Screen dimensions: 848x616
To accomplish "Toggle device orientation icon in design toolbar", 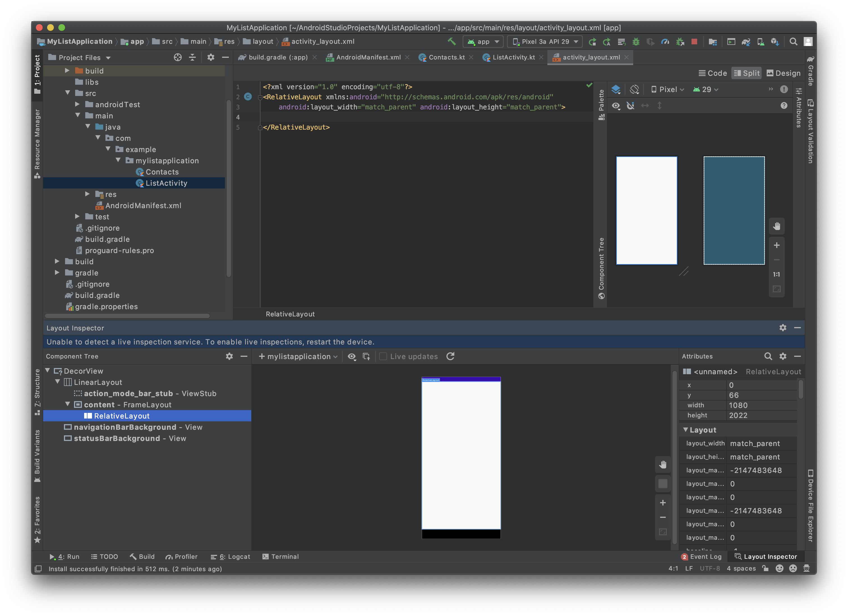I will click(635, 89).
